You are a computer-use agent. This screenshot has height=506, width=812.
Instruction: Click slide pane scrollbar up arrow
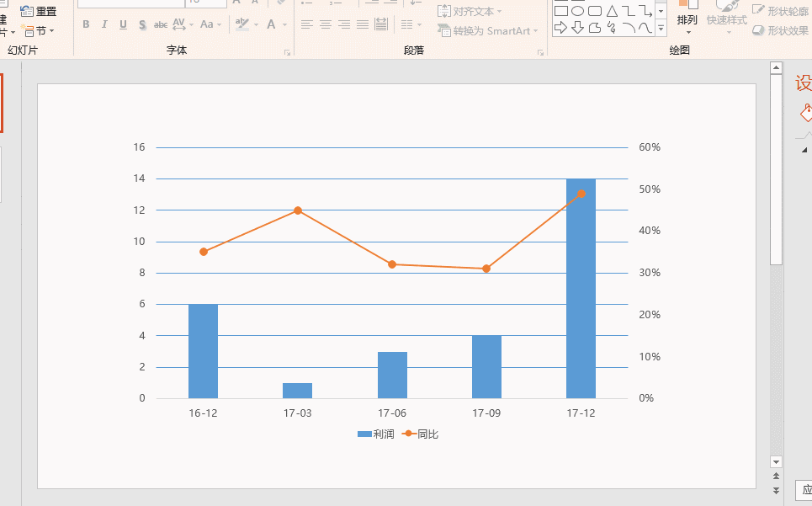[x=776, y=68]
